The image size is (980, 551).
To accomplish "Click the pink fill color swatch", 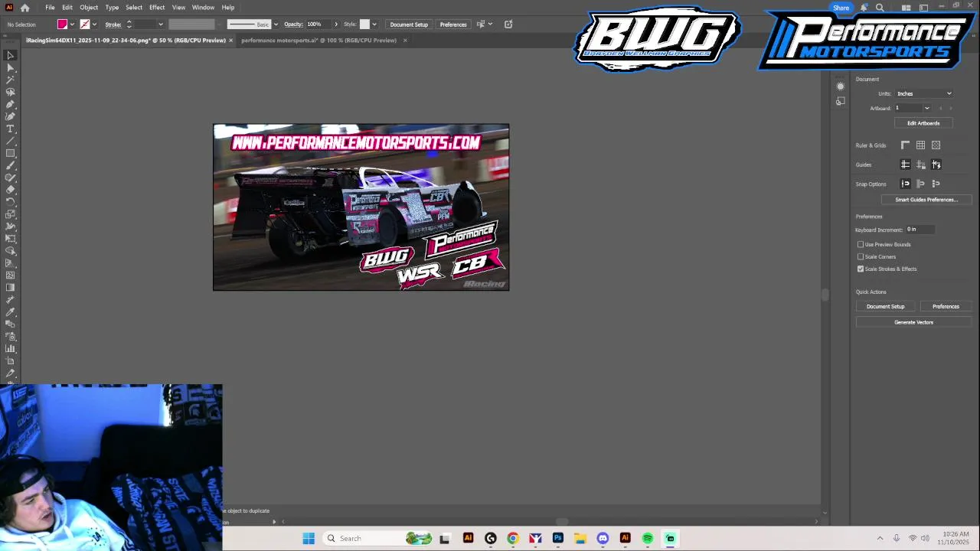I will 63,24.
